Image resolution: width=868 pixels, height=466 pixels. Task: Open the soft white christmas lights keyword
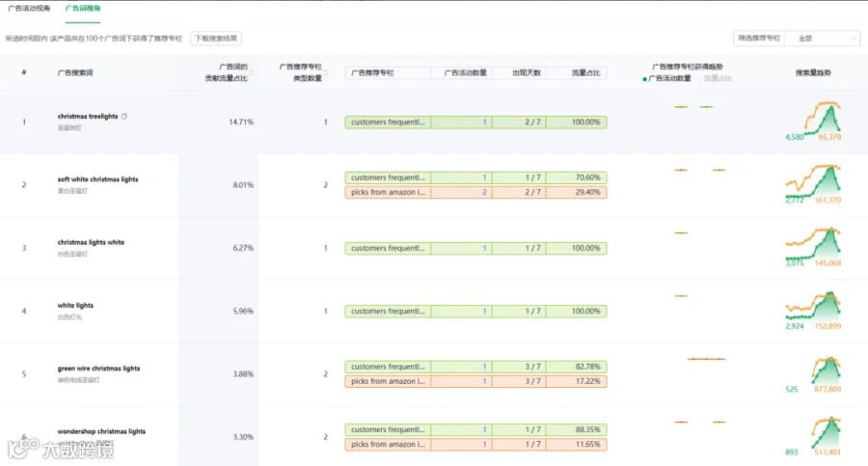coord(98,179)
